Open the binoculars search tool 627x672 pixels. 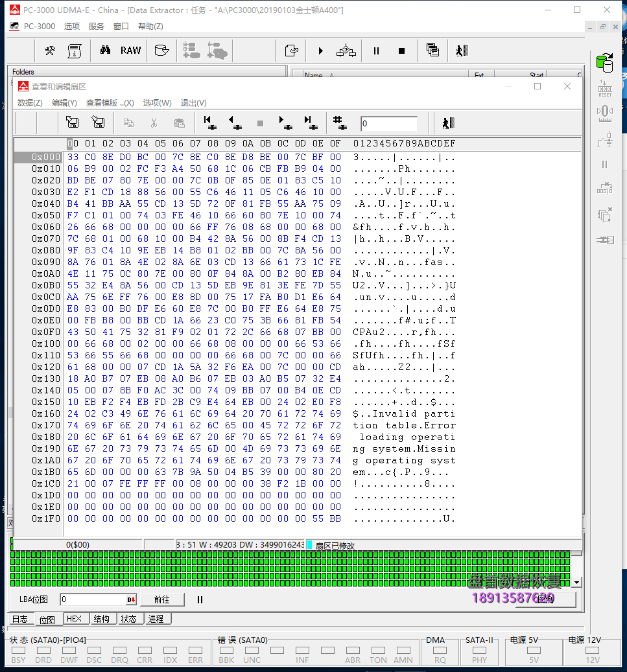coord(105,50)
